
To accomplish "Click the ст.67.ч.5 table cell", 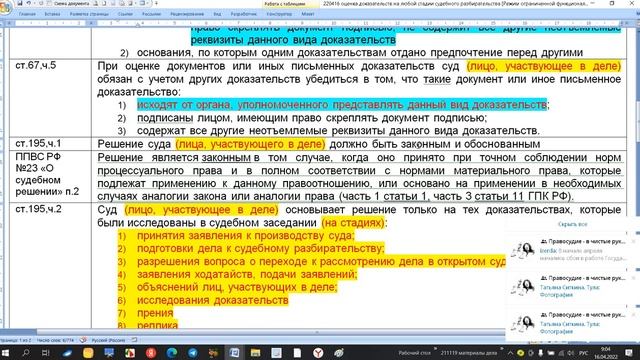I will point(50,98).
